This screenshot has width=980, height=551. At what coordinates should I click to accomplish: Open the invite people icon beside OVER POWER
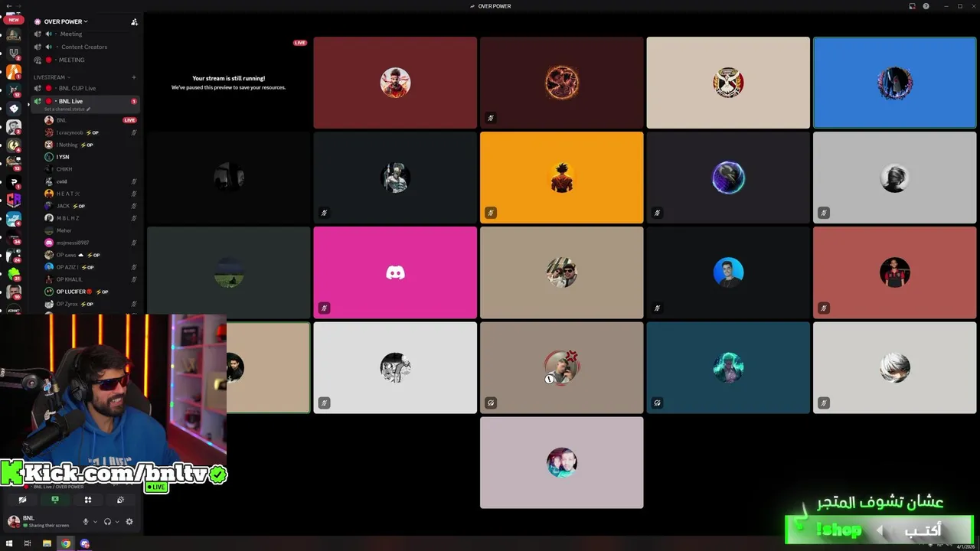pos(134,21)
